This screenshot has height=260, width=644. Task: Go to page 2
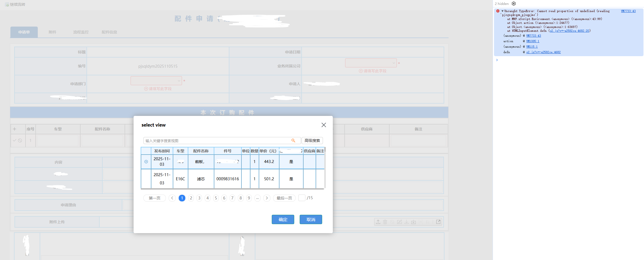(191, 198)
